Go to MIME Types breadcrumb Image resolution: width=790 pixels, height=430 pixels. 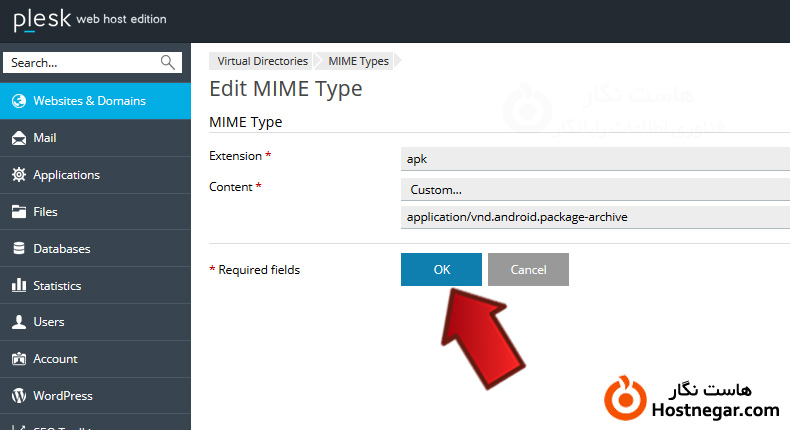click(x=358, y=61)
